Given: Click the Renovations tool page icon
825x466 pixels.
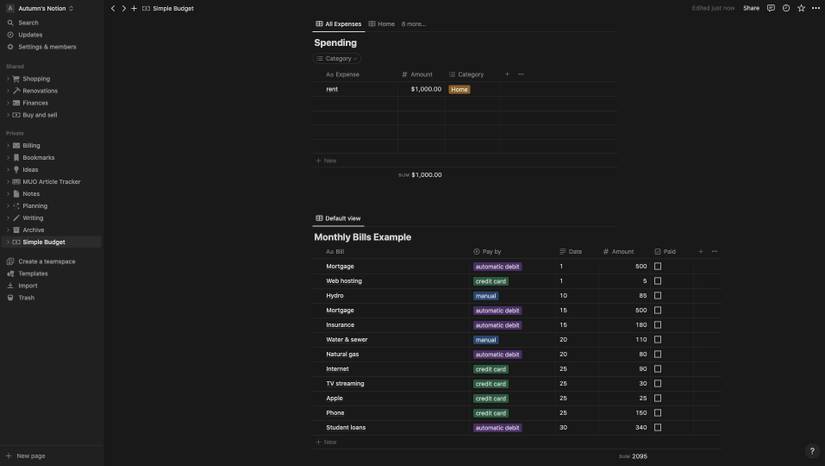Looking at the screenshot, I should (16, 91).
